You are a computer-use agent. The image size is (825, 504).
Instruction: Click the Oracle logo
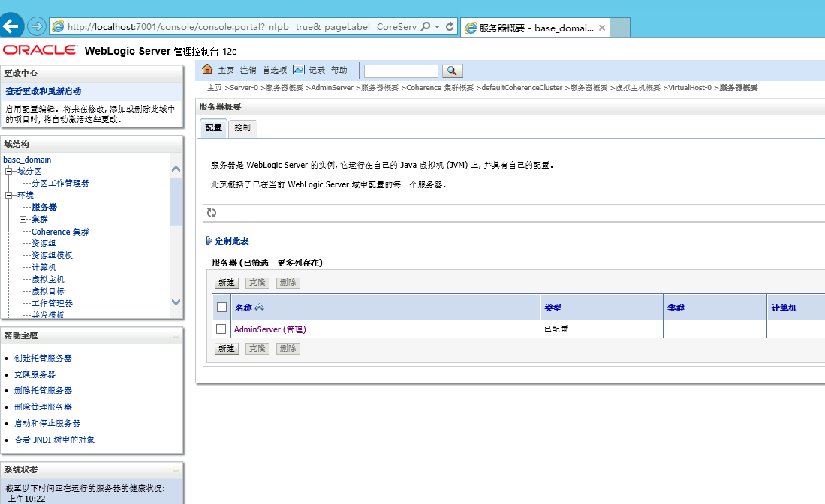[x=40, y=50]
